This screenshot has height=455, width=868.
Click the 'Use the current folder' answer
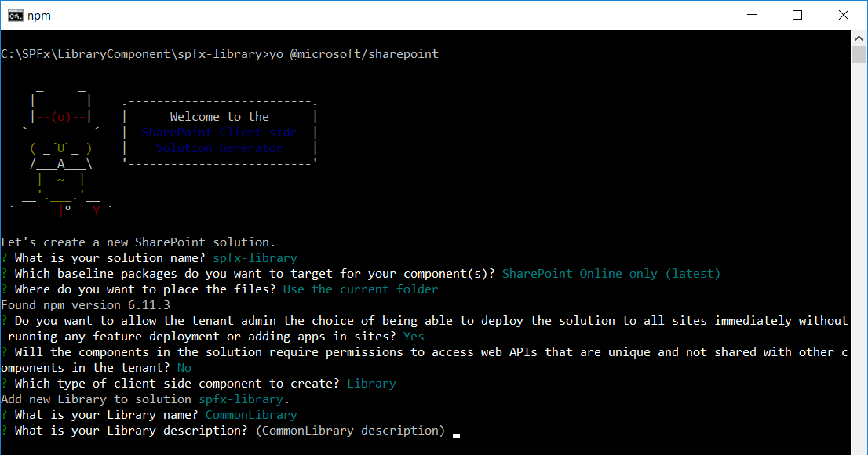360,289
